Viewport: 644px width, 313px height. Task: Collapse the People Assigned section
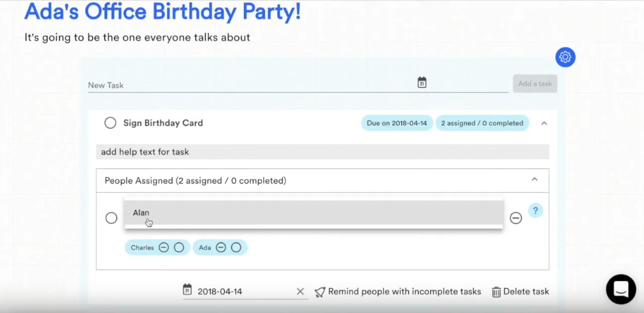535,179
